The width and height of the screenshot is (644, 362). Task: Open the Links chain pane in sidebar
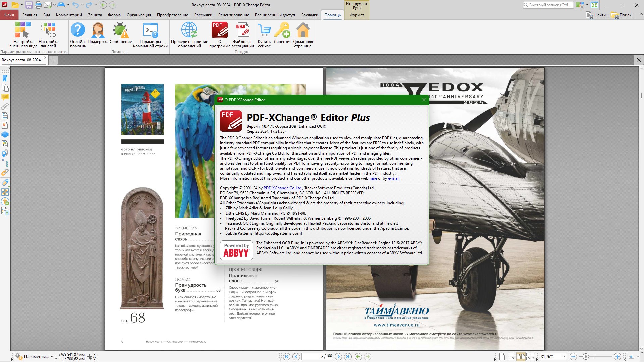tap(5, 172)
